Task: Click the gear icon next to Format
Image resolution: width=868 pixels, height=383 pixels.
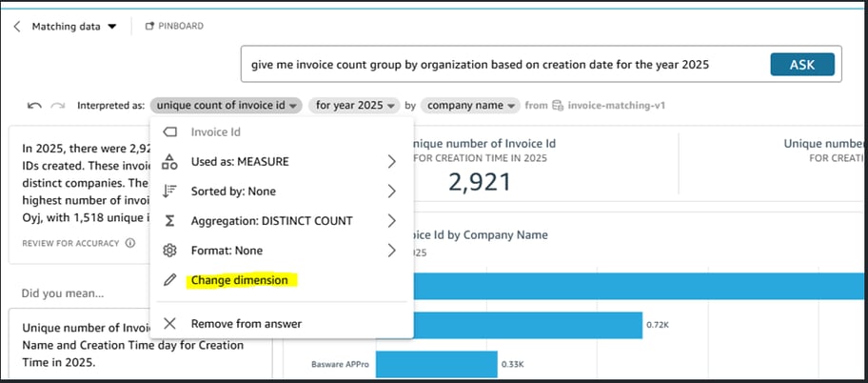Action: [x=170, y=251]
